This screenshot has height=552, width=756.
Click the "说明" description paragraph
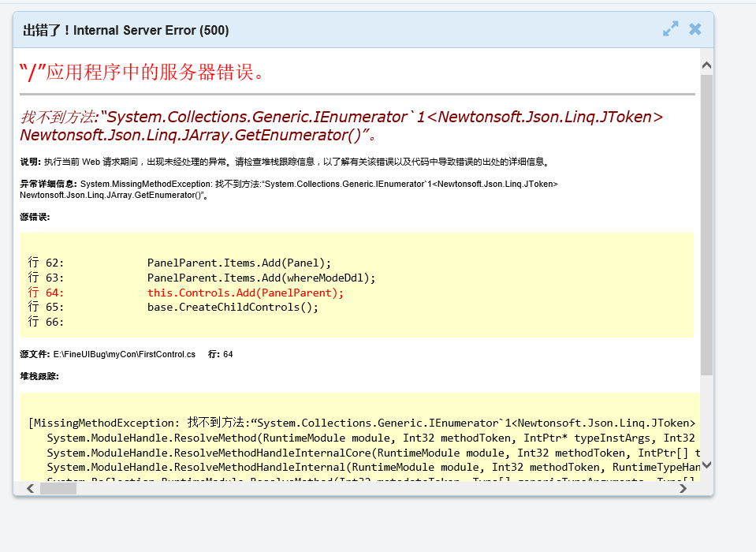[284, 162]
